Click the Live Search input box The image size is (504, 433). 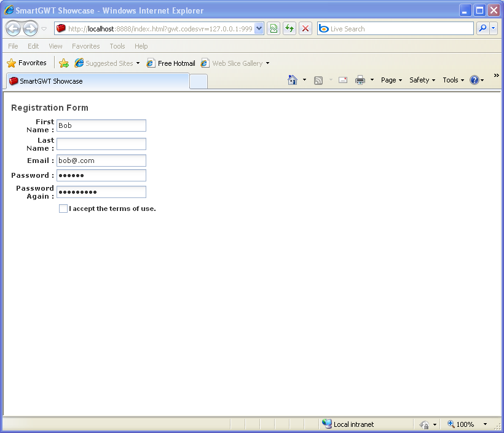(x=395, y=29)
